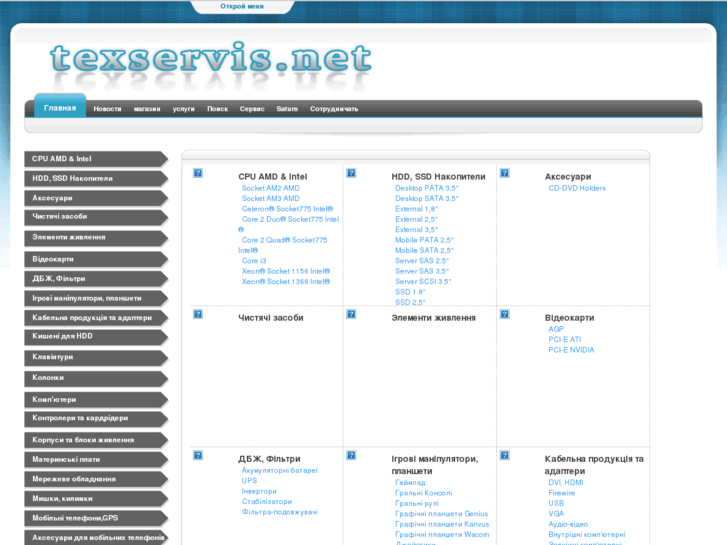
Task: Click the Открой меня tab at the top
Action: tap(242, 6)
